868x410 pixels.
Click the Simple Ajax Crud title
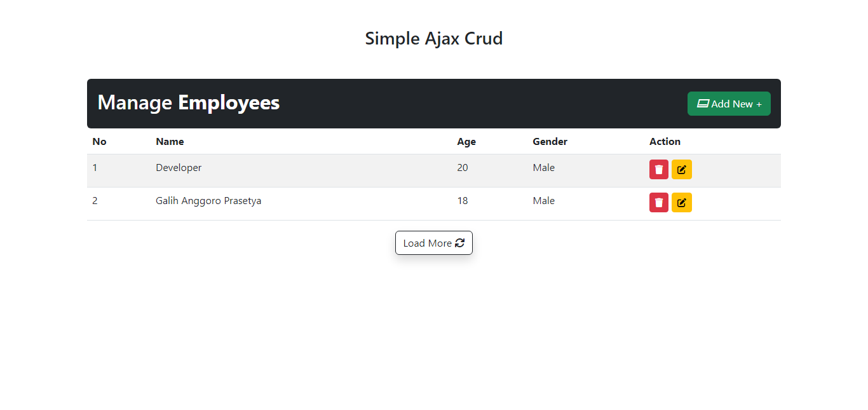coord(433,39)
